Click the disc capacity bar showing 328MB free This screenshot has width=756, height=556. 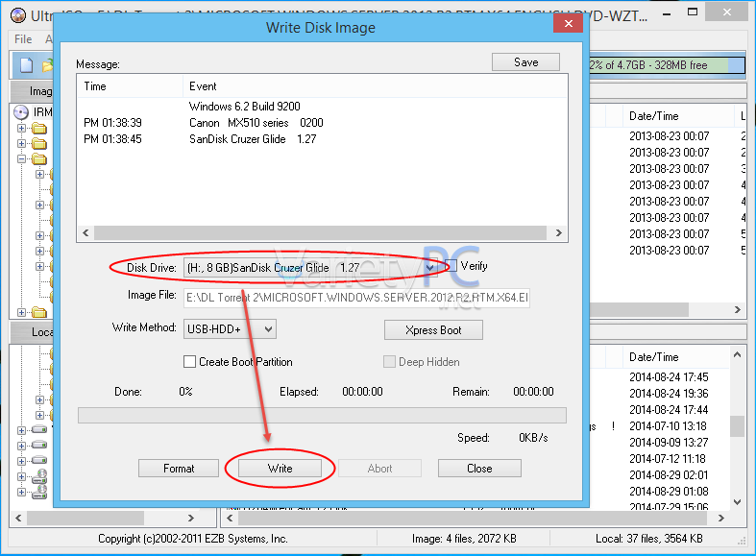[667, 65]
